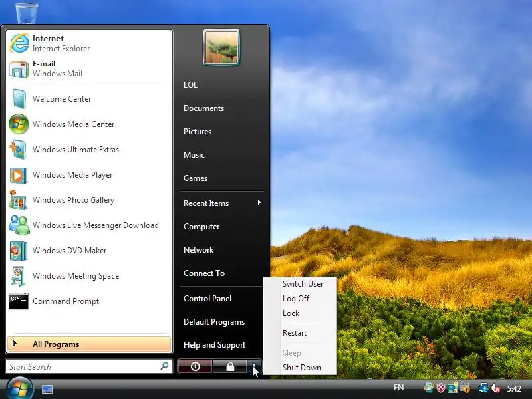Click the EN language indicator
The height and width of the screenshot is (399, 532).
pos(398,388)
